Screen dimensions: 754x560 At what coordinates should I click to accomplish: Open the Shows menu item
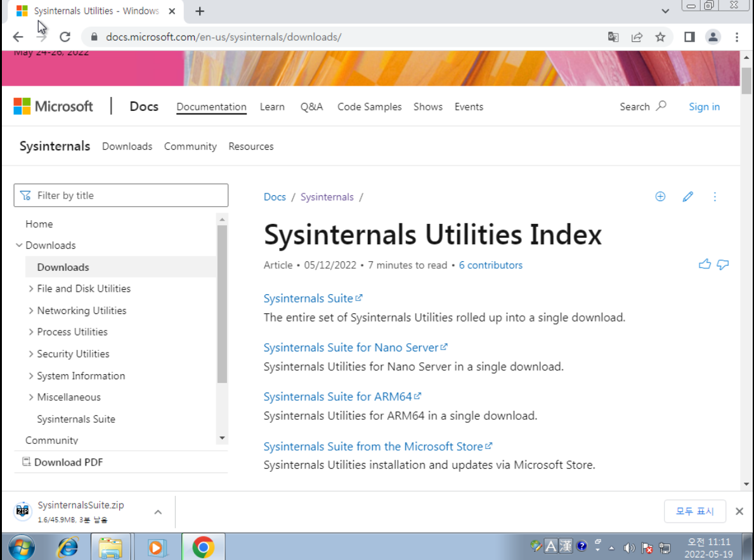pyautogui.click(x=428, y=107)
